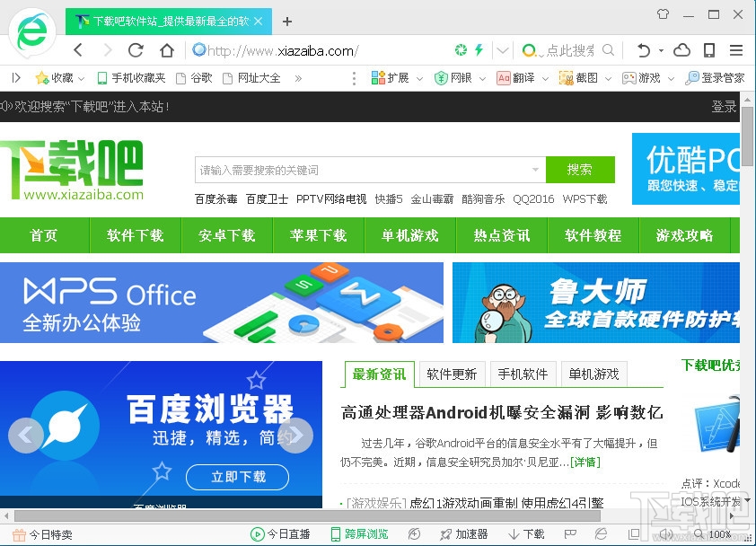Screen dimensions: 756x546
Task: Open the cloud sync icon
Action: tap(681, 49)
